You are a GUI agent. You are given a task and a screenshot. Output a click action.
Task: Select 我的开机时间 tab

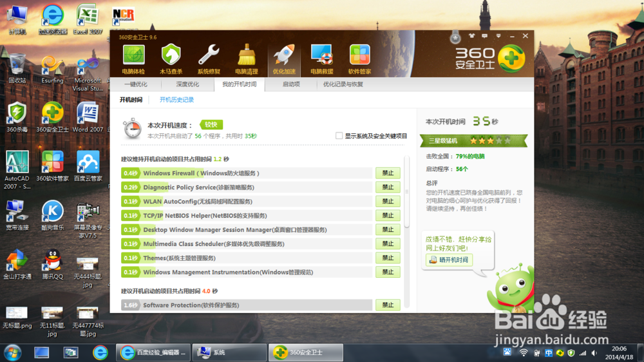pyautogui.click(x=240, y=84)
